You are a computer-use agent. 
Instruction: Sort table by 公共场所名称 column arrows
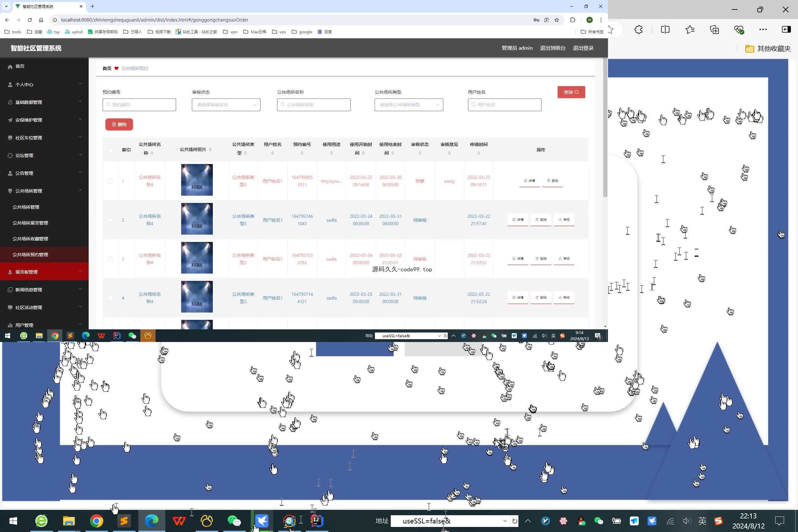(x=152, y=153)
